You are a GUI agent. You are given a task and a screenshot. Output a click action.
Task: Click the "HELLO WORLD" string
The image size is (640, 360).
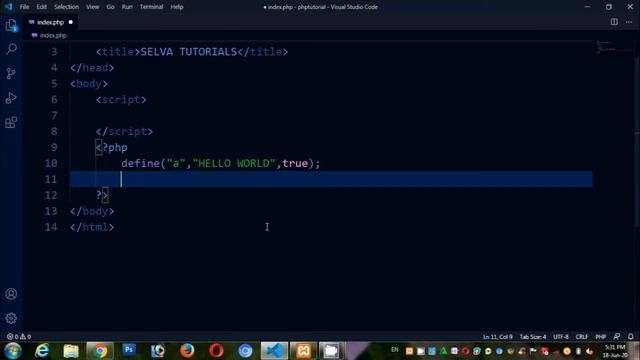click(x=234, y=163)
